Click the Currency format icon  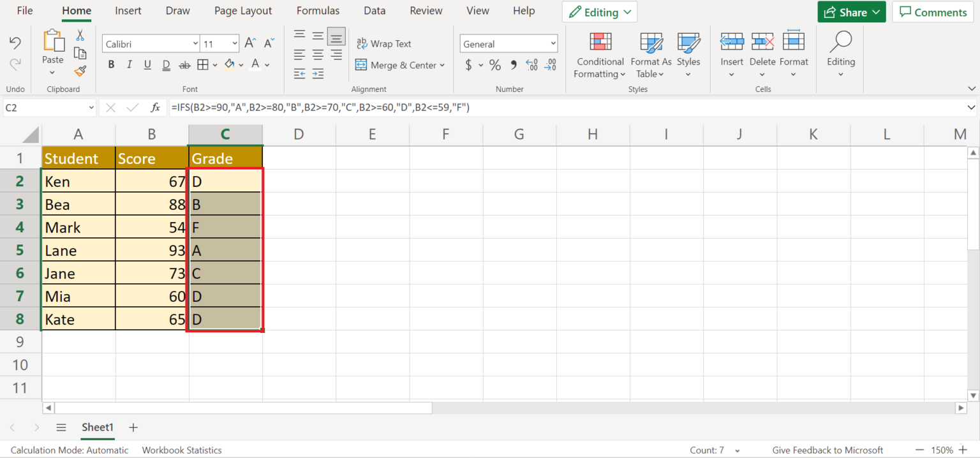[470, 64]
